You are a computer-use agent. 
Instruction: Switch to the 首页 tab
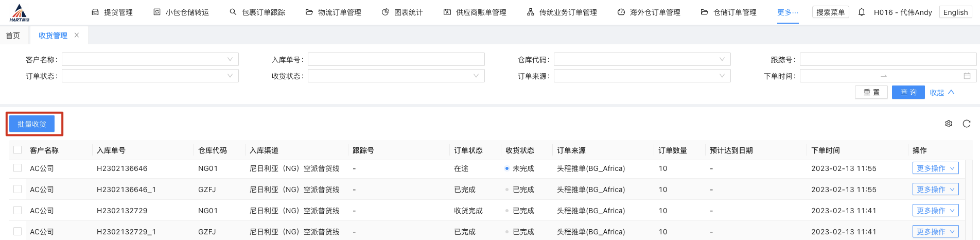coord(13,36)
